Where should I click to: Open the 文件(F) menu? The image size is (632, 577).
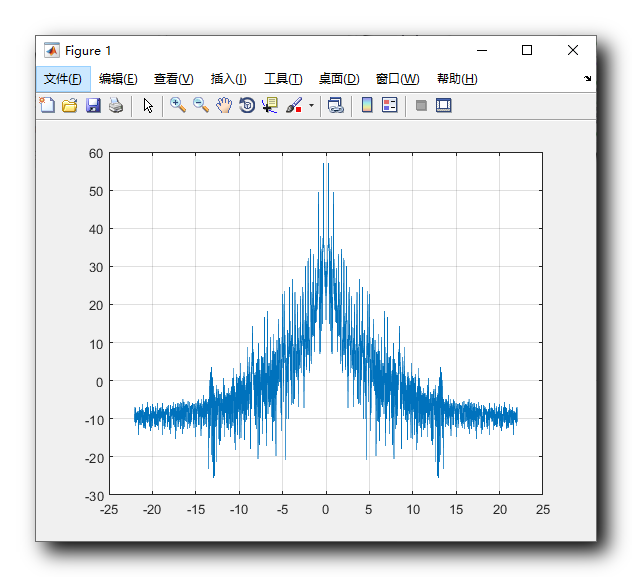pyautogui.click(x=63, y=79)
